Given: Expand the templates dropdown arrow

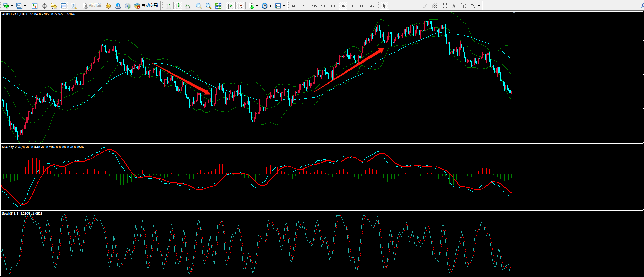Looking at the screenshot, I should (x=284, y=6).
